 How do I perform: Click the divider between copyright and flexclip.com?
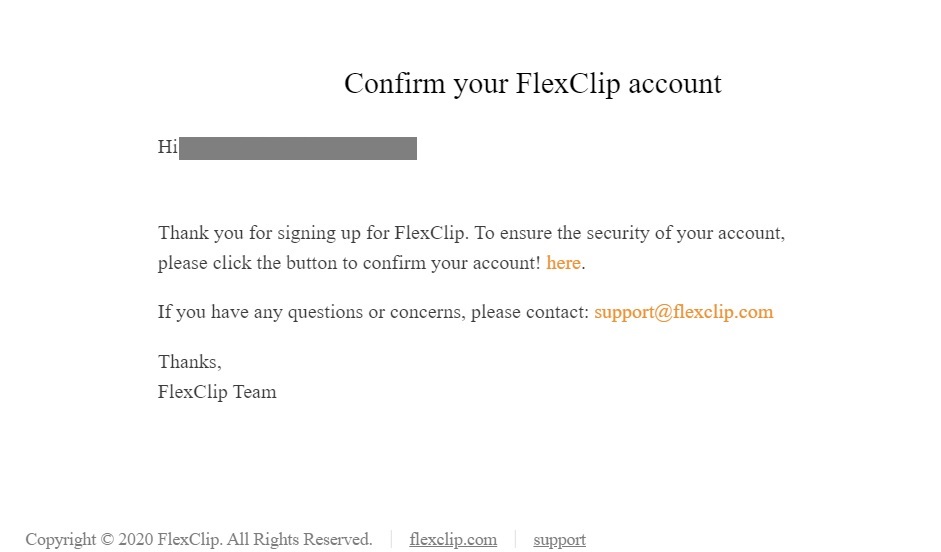(x=391, y=539)
